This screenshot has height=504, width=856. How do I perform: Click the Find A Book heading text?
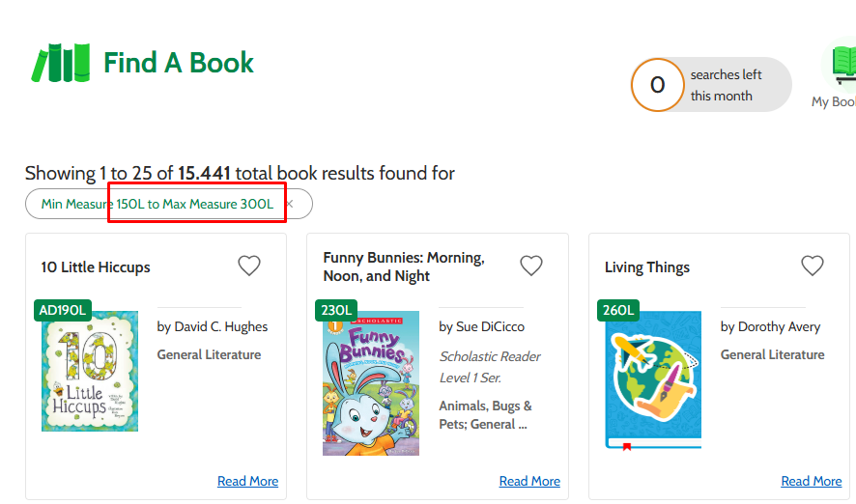(179, 63)
